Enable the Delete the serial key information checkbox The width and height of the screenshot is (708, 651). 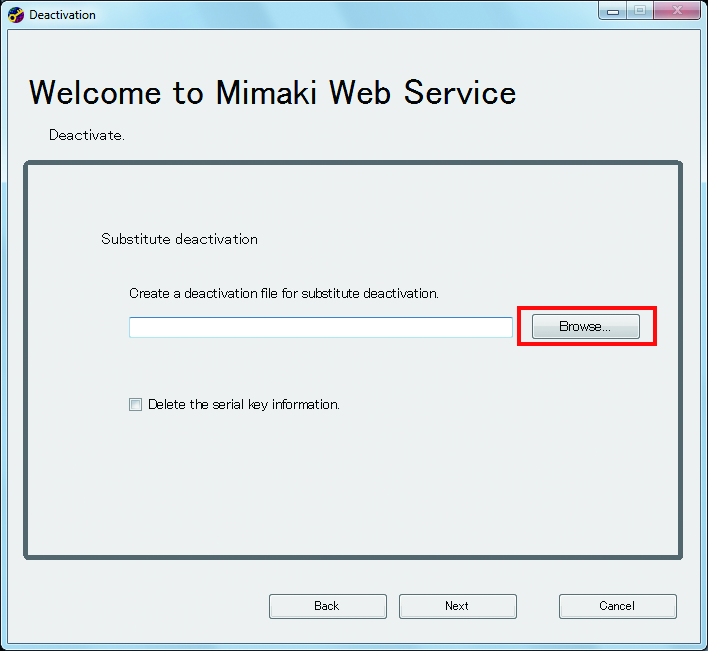135,405
